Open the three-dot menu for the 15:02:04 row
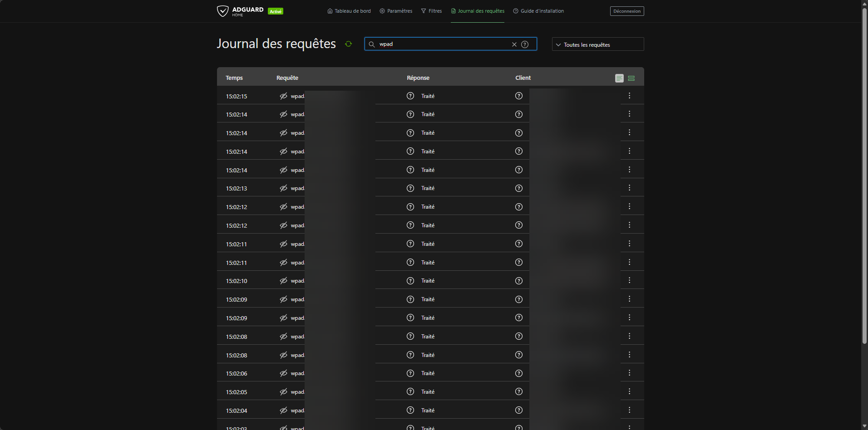 pyautogui.click(x=630, y=410)
